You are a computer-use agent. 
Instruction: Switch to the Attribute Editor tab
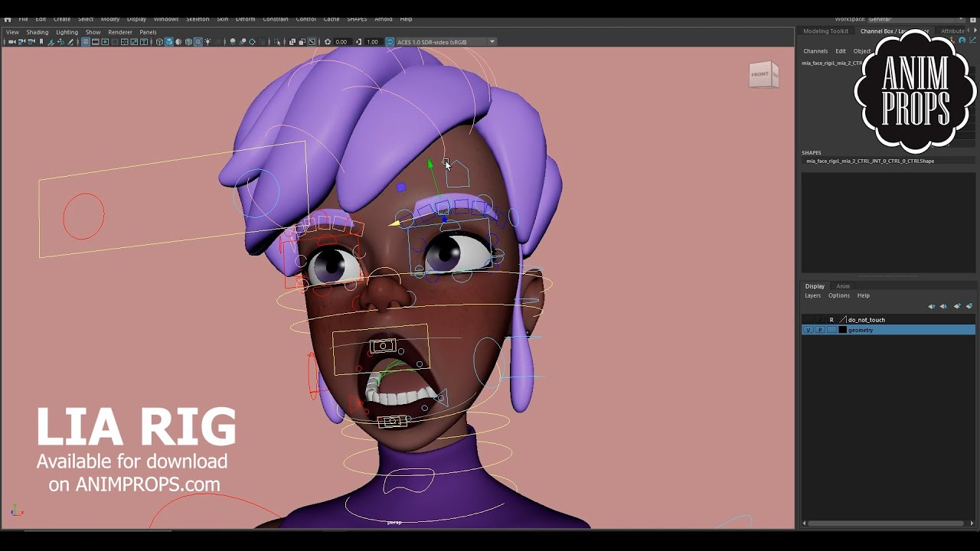[952, 31]
